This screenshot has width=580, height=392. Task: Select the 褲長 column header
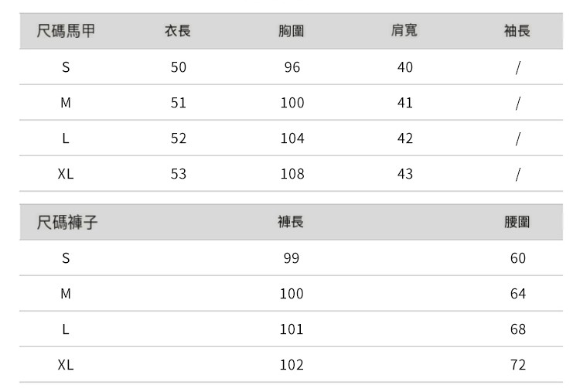pos(291,223)
